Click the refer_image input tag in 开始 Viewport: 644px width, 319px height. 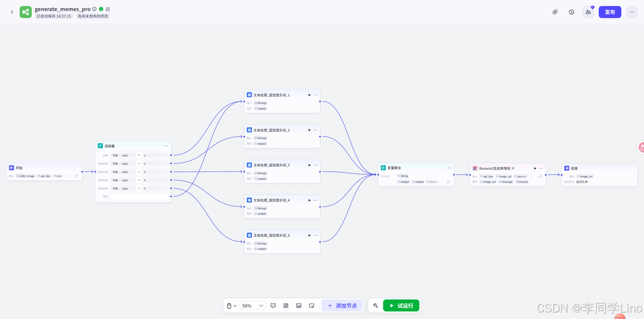coord(25,176)
